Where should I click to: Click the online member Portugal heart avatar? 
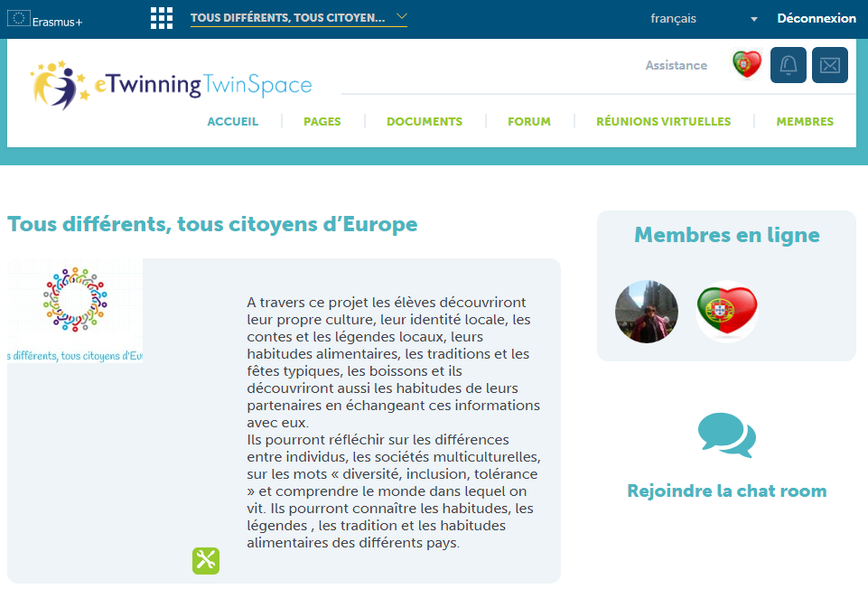tap(727, 312)
